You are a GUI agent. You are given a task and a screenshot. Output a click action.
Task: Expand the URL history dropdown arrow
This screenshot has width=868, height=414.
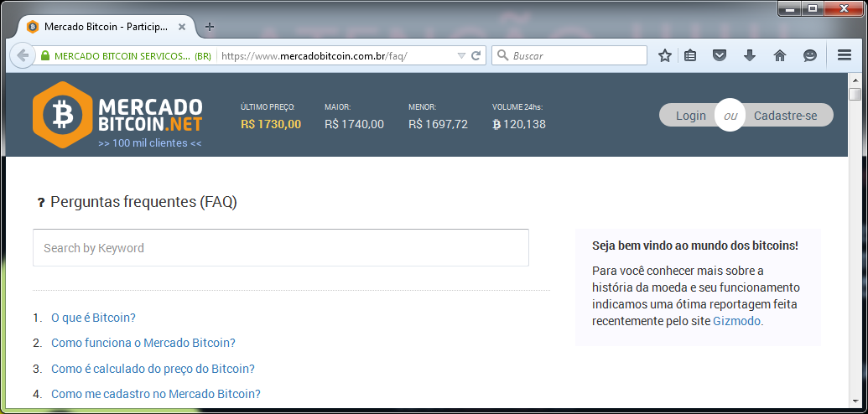tap(460, 56)
